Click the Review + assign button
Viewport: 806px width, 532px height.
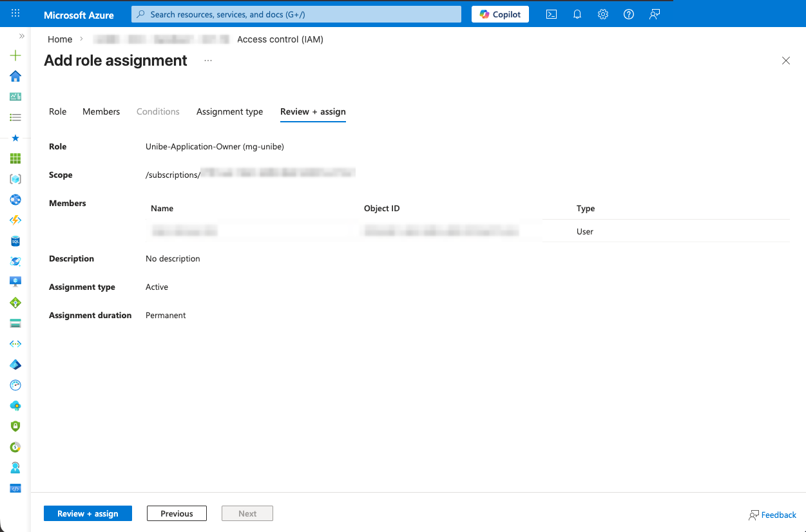(x=88, y=513)
